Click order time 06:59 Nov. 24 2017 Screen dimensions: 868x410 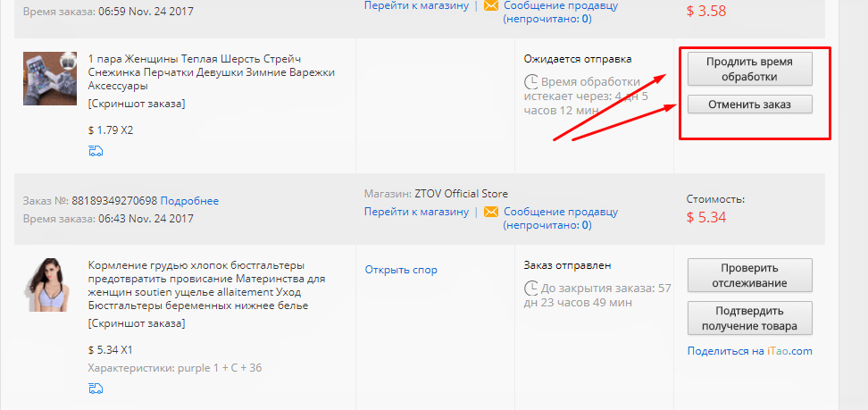click(146, 11)
